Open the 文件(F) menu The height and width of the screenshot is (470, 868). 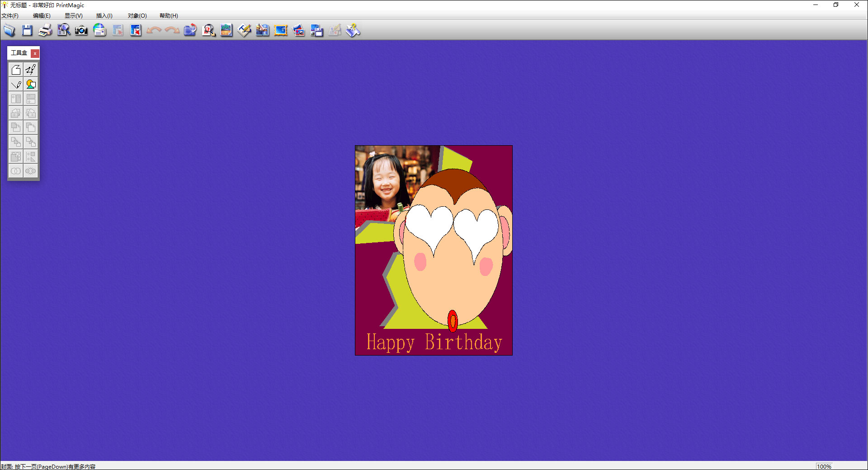coord(10,16)
